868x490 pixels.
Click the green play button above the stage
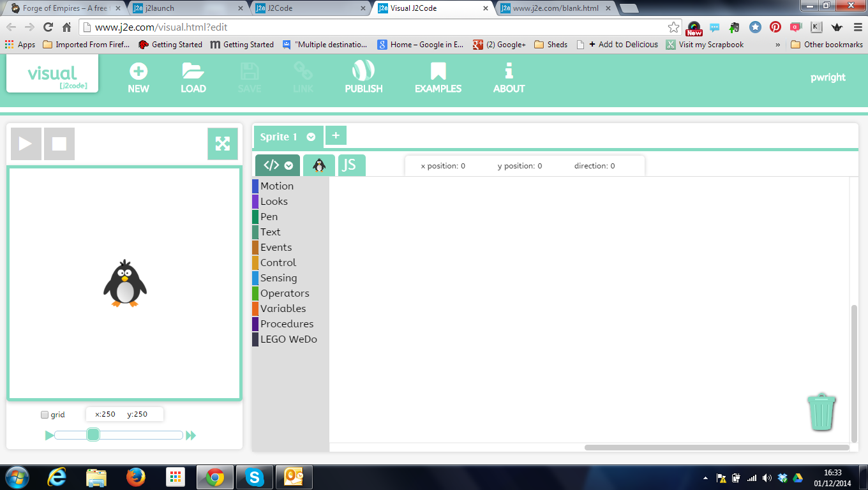tap(26, 144)
